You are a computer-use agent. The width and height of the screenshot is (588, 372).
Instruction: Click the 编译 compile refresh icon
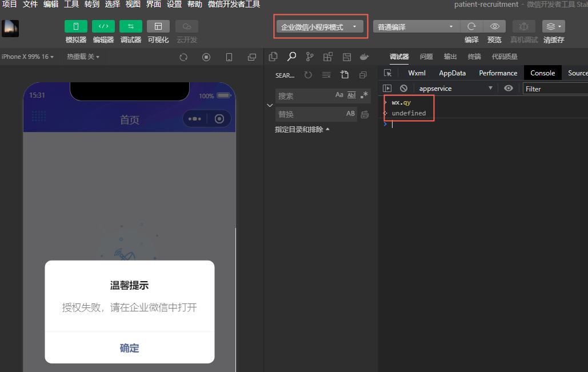(x=471, y=27)
